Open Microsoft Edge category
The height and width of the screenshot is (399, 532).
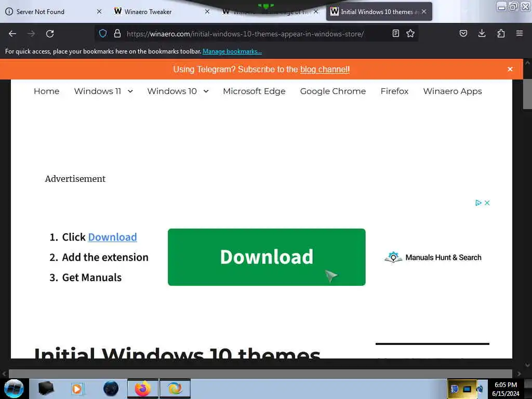[x=254, y=91]
